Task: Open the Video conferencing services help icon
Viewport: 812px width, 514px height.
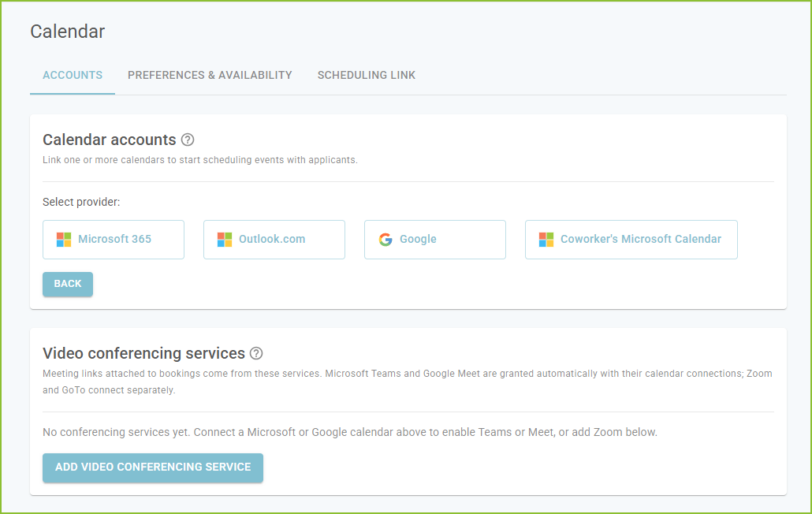Action: (256, 353)
